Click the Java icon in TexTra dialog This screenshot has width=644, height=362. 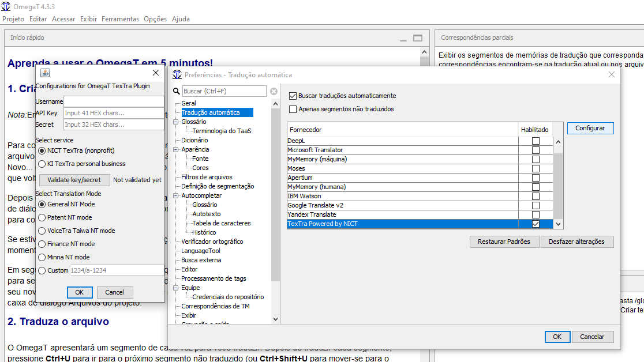tap(45, 73)
